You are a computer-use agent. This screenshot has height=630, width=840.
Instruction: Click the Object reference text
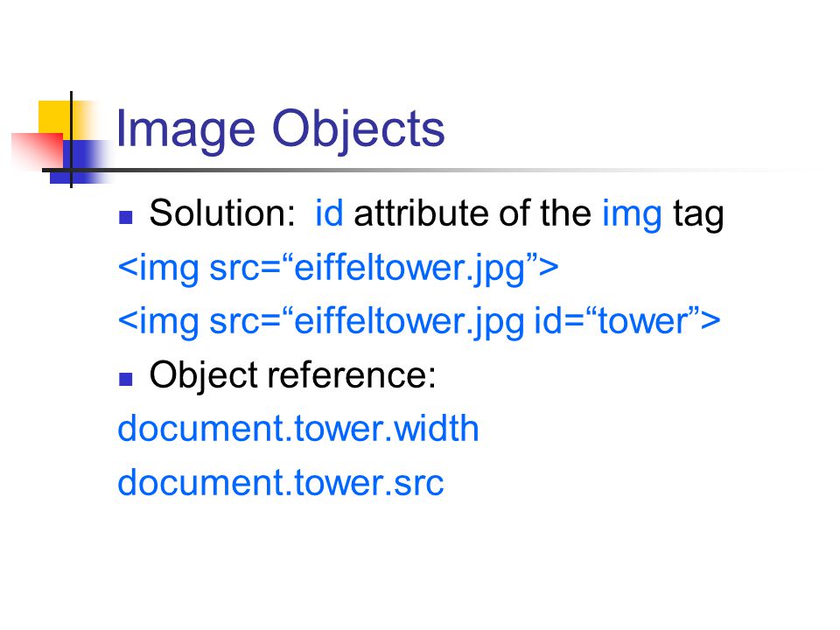click(x=292, y=375)
